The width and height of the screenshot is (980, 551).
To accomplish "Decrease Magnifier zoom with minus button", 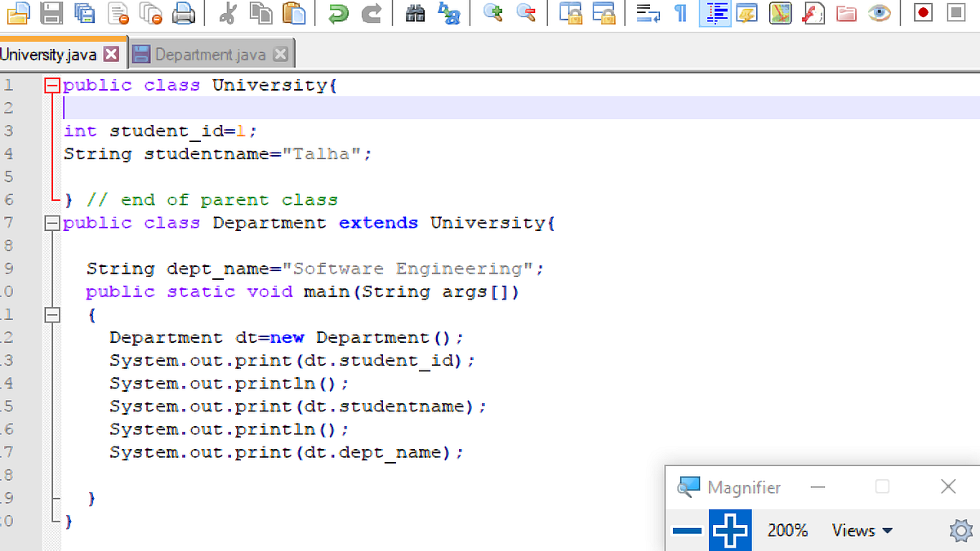I will (x=688, y=531).
